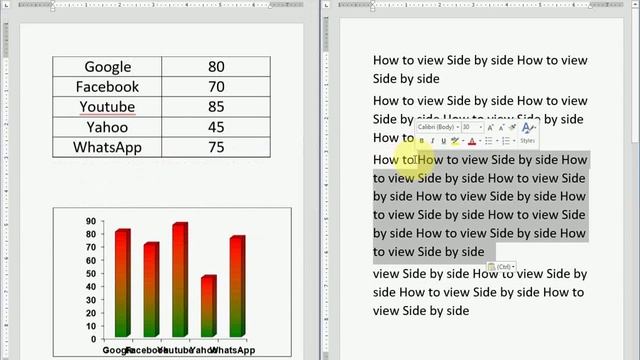Click the horizontal ruler in right window
Screen dimensions: 640x360
481,5
